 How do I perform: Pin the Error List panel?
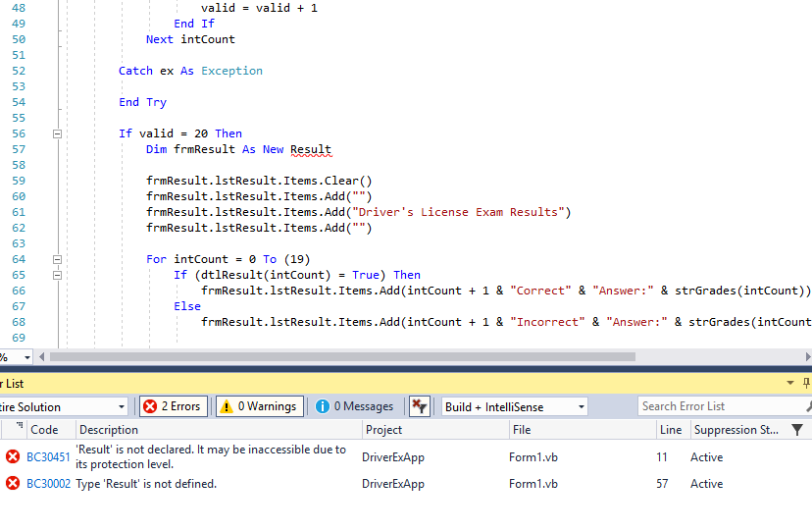806,384
